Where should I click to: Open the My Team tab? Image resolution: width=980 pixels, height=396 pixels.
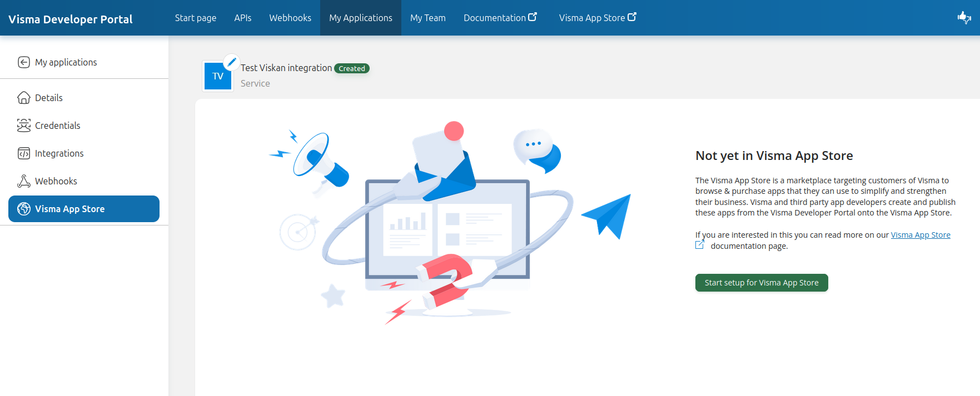428,18
